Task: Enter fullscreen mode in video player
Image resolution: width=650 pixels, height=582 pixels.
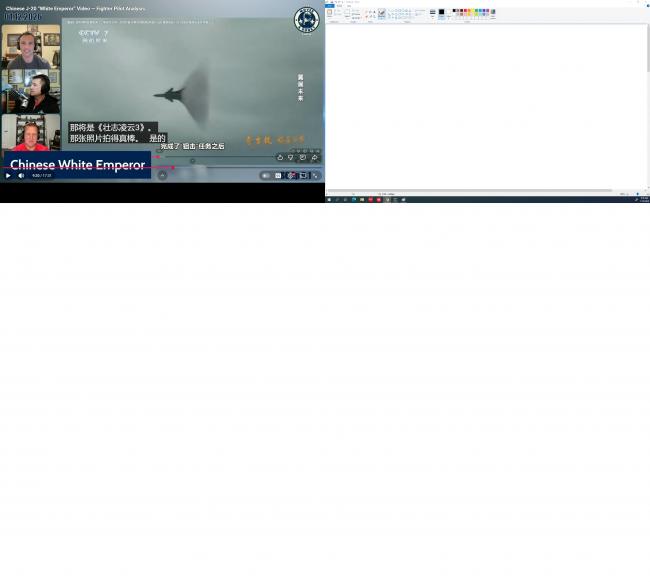Action: click(315, 175)
